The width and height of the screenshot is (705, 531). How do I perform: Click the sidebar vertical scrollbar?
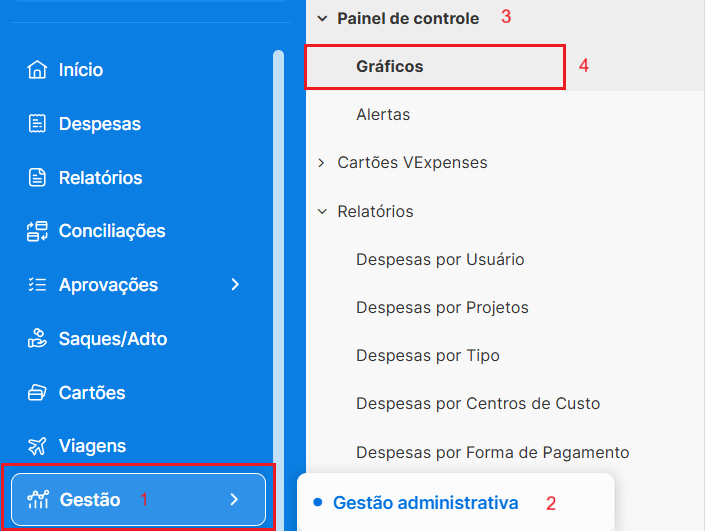(x=278, y=250)
